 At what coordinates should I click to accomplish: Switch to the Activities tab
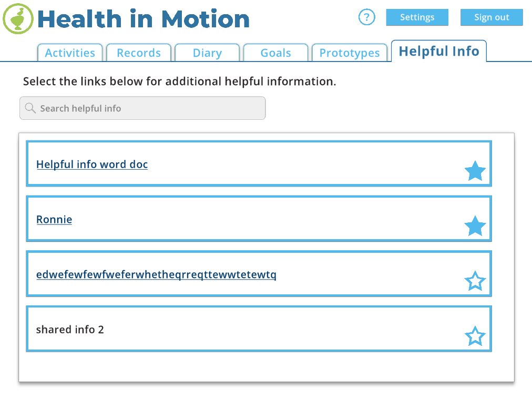pyautogui.click(x=70, y=53)
